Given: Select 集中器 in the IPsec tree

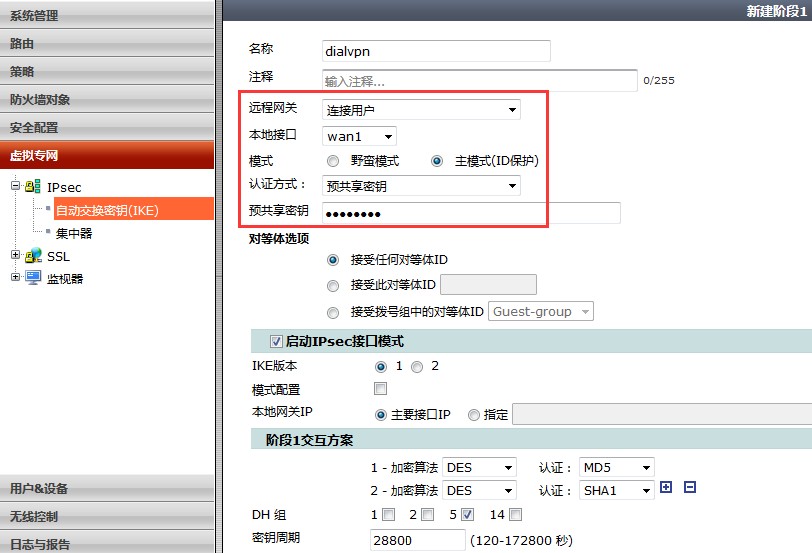Looking at the screenshot, I should tap(74, 233).
